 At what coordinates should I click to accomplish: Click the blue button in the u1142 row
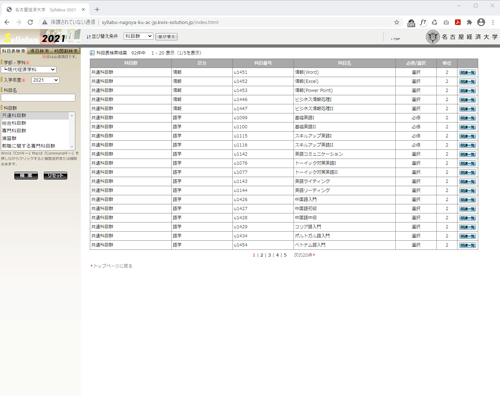coord(467,154)
